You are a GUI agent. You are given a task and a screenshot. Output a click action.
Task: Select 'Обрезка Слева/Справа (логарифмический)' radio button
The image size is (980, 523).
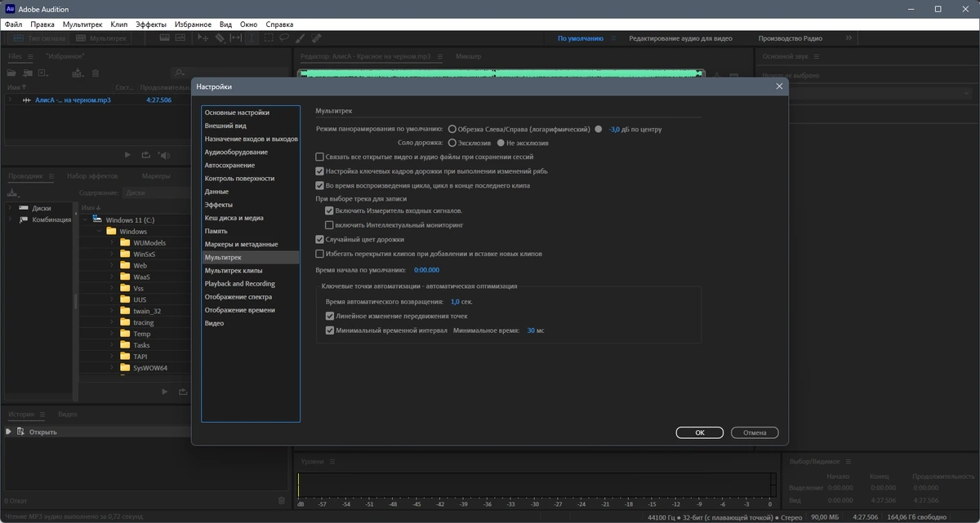click(452, 129)
